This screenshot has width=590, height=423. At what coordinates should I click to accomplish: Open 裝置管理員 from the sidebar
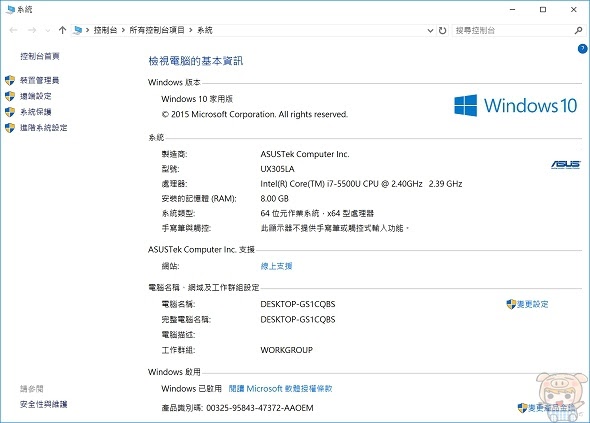click(40, 80)
